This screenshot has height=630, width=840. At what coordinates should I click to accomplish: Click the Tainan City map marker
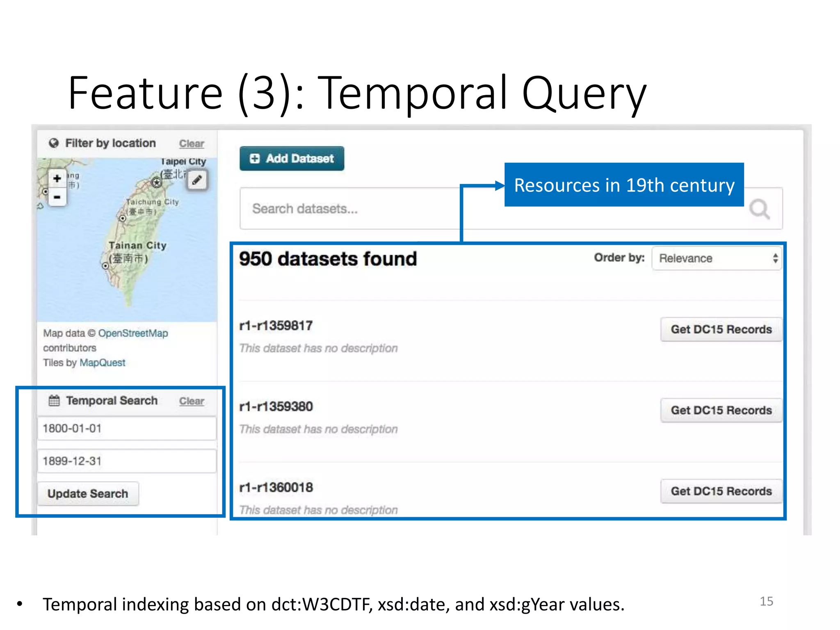coord(105,266)
